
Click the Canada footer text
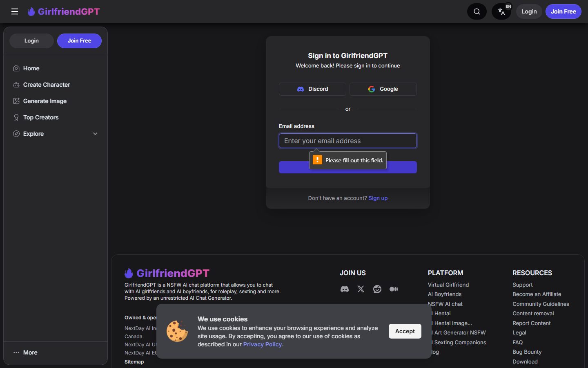pyautogui.click(x=134, y=337)
